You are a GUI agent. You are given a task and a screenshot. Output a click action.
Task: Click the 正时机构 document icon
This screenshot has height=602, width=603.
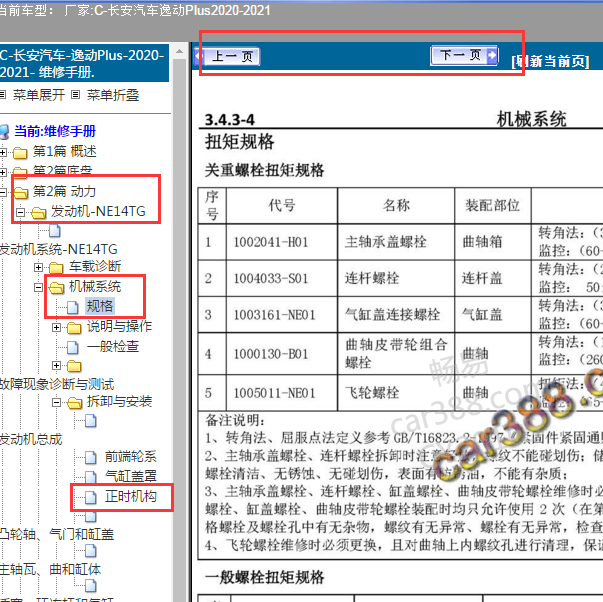point(91,497)
